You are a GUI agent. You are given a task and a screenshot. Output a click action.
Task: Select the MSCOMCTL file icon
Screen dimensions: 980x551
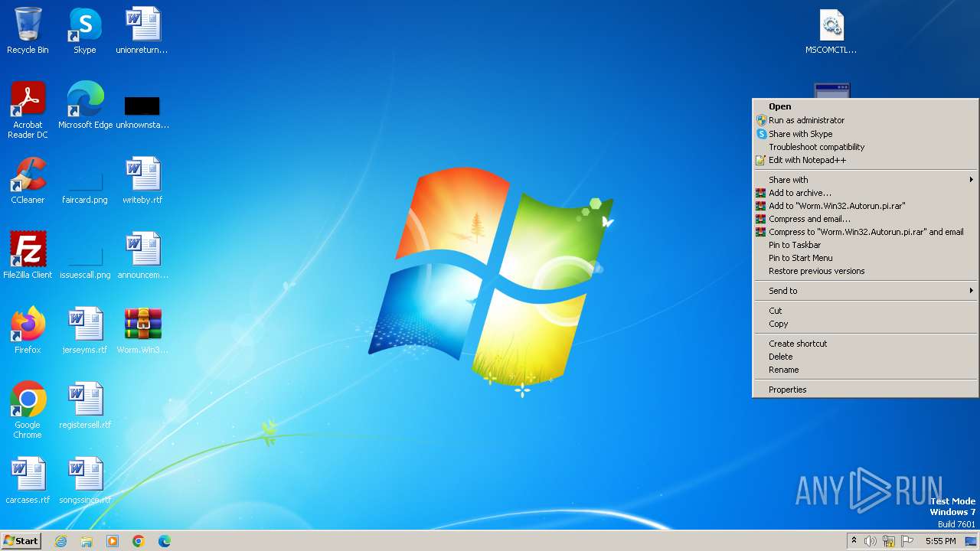pyautogui.click(x=831, y=31)
